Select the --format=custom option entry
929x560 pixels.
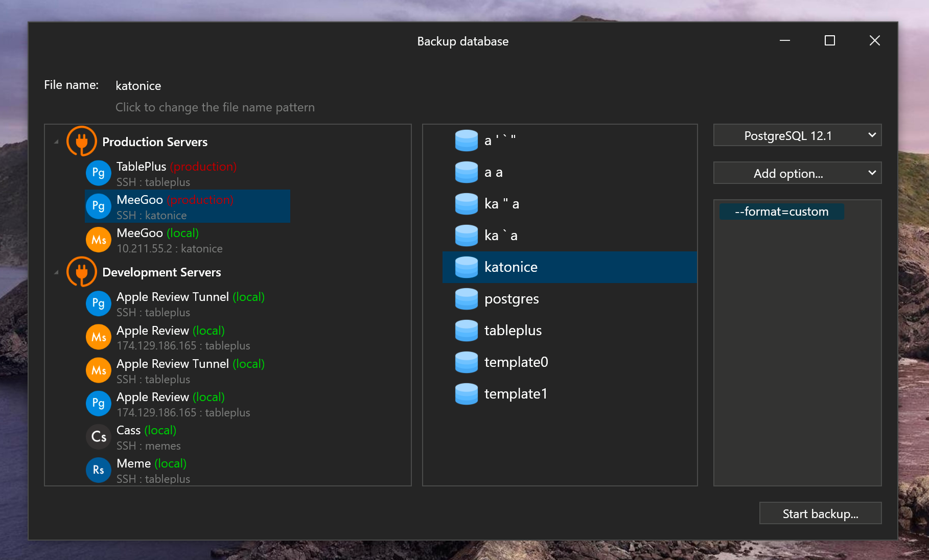tap(781, 212)
